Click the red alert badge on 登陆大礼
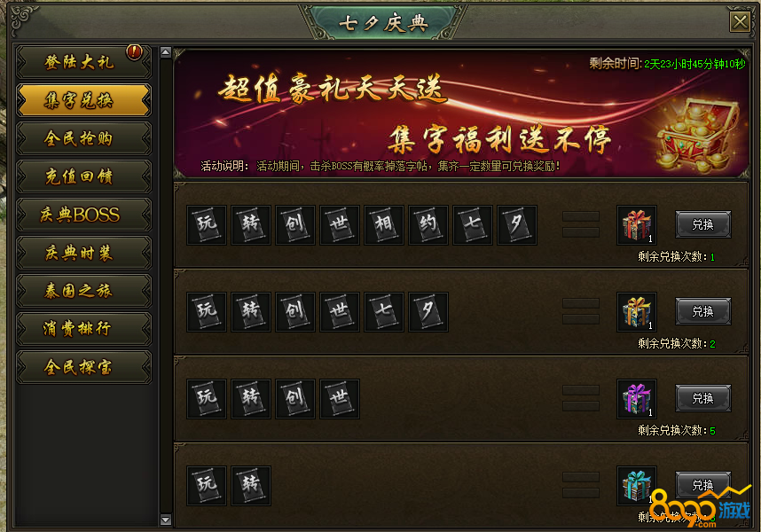Screen dimensions: 761x532 (134, 51)
